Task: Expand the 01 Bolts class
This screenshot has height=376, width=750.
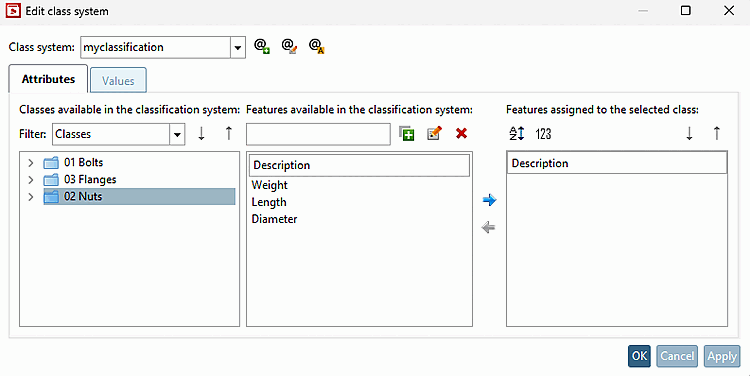Action: 31,163
